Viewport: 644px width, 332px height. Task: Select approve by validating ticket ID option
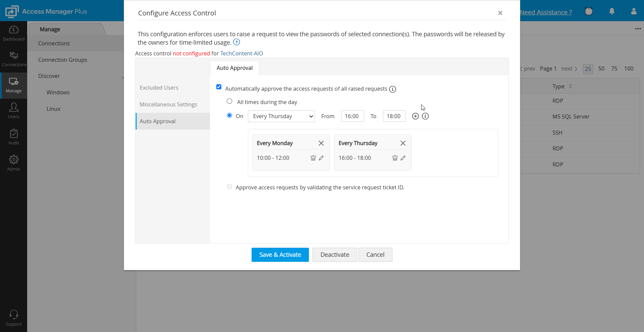(229, 187)
